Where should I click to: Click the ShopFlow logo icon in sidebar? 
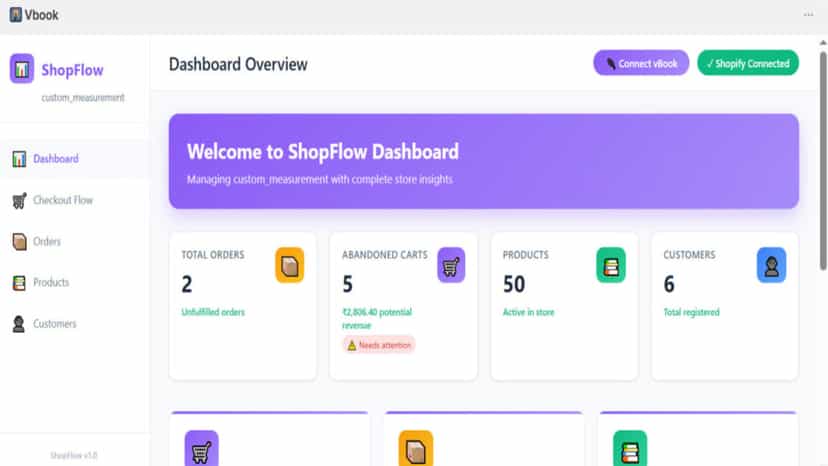[22, 69]
